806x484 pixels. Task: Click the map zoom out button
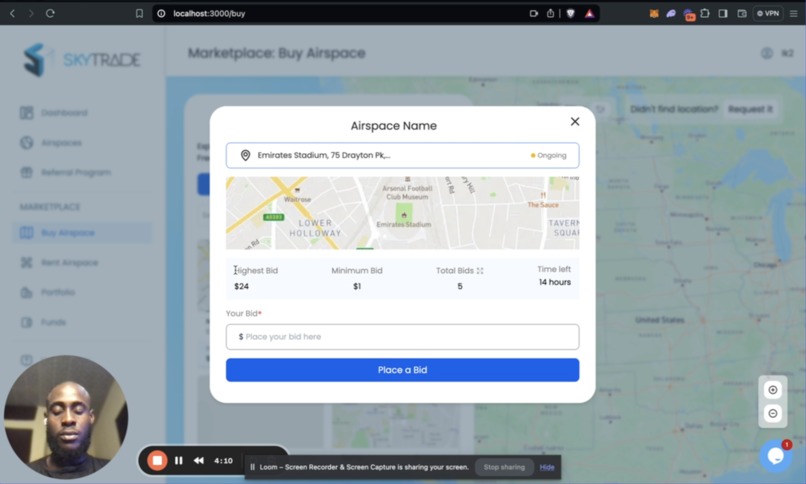click(773, 414)
